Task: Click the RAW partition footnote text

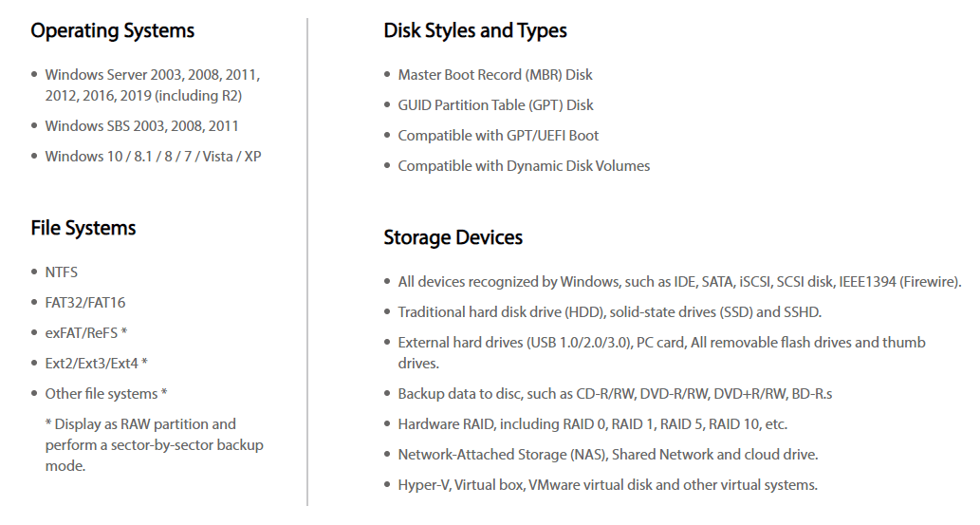Action: click(154, 444)
